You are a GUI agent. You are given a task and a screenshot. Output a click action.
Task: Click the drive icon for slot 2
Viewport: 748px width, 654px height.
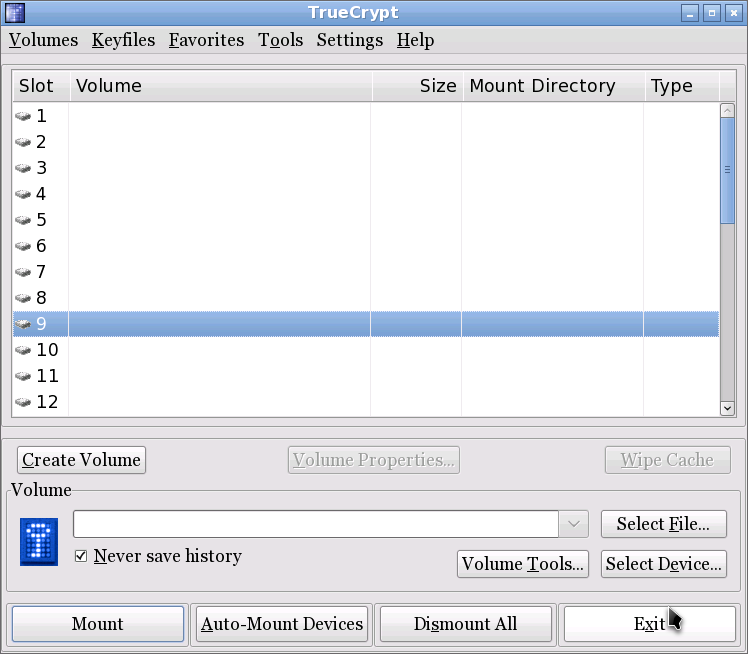click(23, 142)
